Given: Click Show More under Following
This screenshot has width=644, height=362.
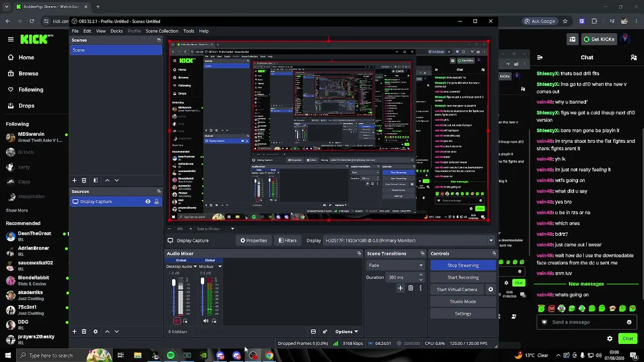Looking at the screenshot, I should (x=17, y=210).
